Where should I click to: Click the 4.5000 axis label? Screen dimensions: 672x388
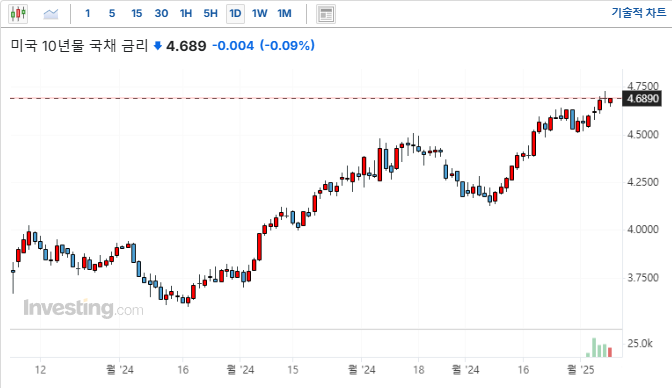pyautogui.click(x=642, y=135)
